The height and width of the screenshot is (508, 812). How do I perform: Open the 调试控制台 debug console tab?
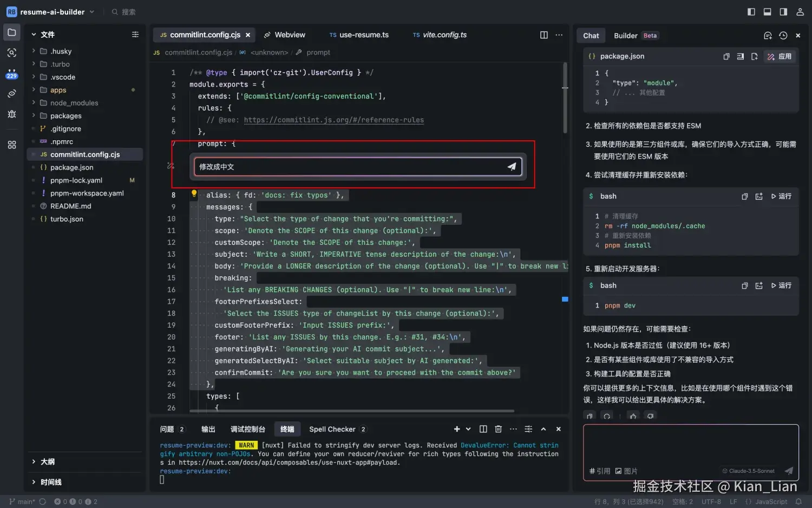[248, 429]
